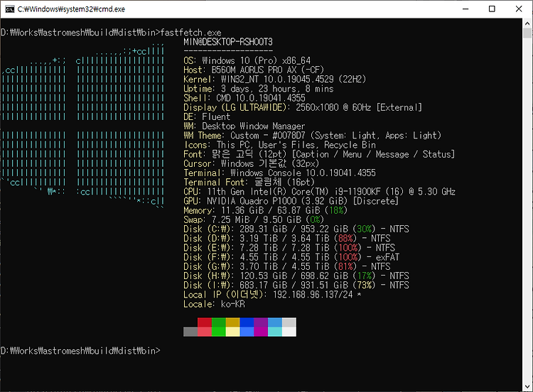This screenshot has height=392, width=533.
Task: Click the Kernel: WIN32_NT line
Action: coord(274,79)
